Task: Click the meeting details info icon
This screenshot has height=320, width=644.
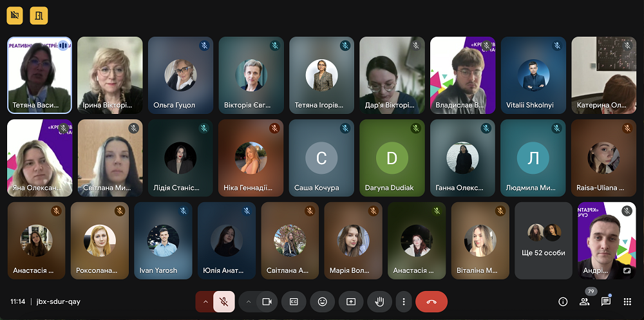Action: point(563,301)
